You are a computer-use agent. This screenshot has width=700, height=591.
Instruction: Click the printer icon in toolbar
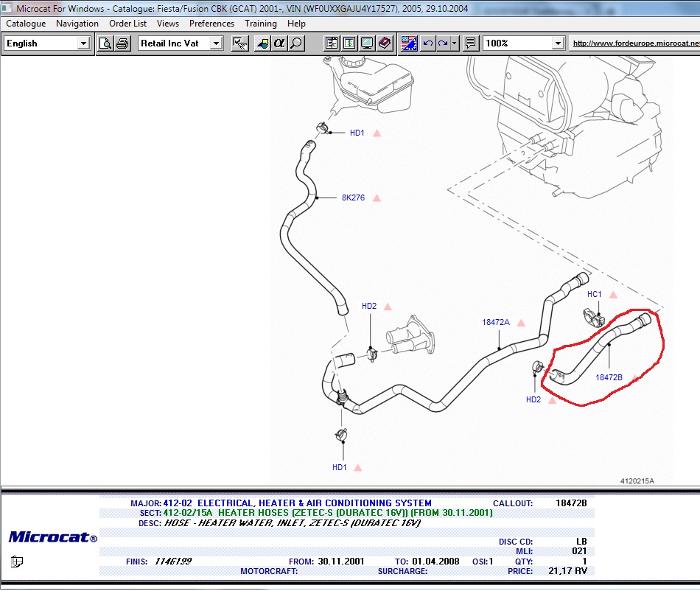122,43
